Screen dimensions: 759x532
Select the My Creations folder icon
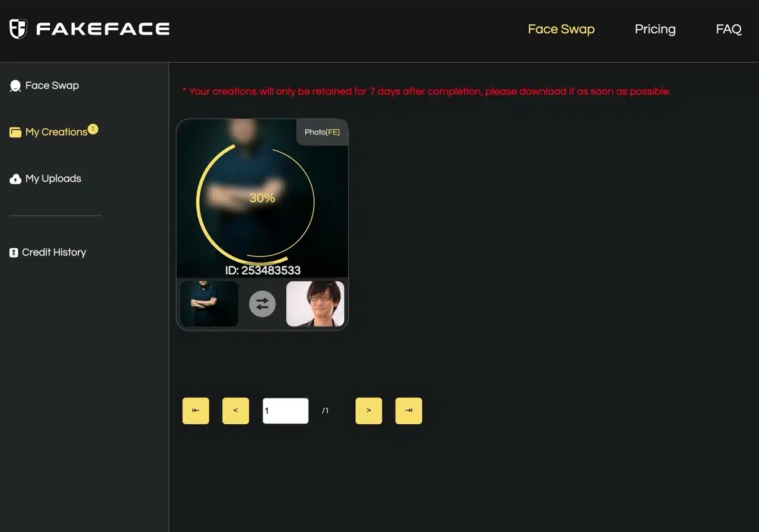pos(15,132)
